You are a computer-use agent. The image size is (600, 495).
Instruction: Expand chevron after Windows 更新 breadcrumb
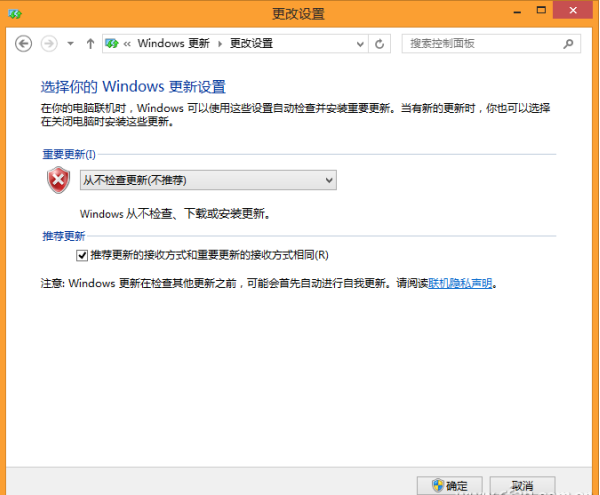pyautogui.click(x=219, y=44)
